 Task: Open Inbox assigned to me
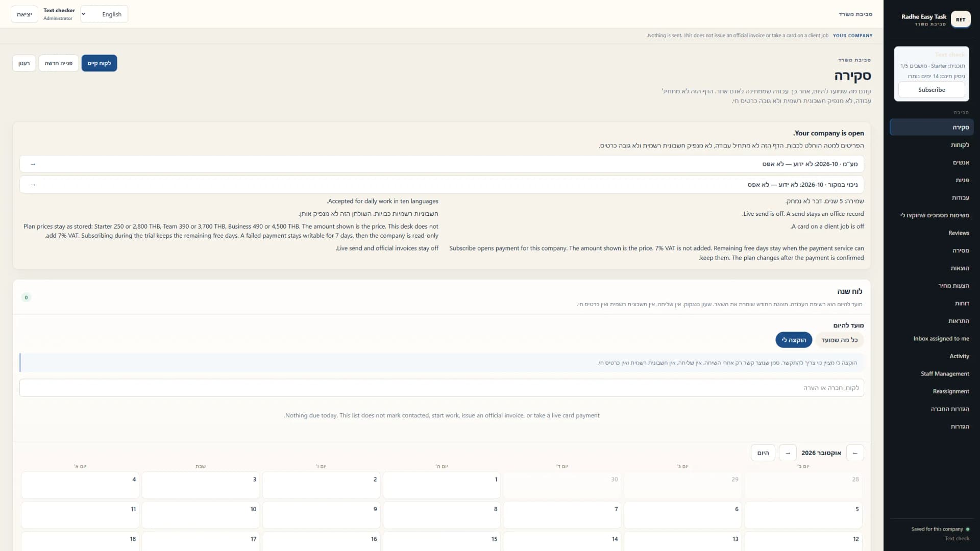click(932, 339)
